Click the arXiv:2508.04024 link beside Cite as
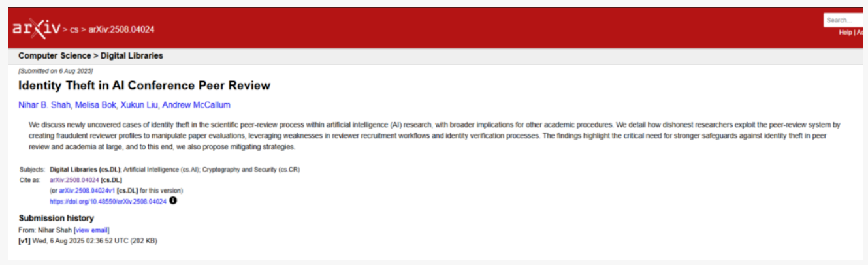 point(74,180)
